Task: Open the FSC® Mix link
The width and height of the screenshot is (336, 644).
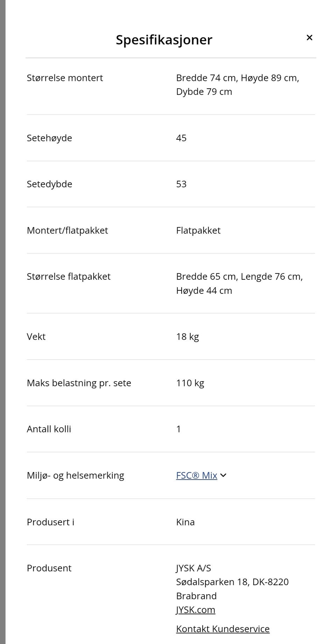Action: pos(197,475)
